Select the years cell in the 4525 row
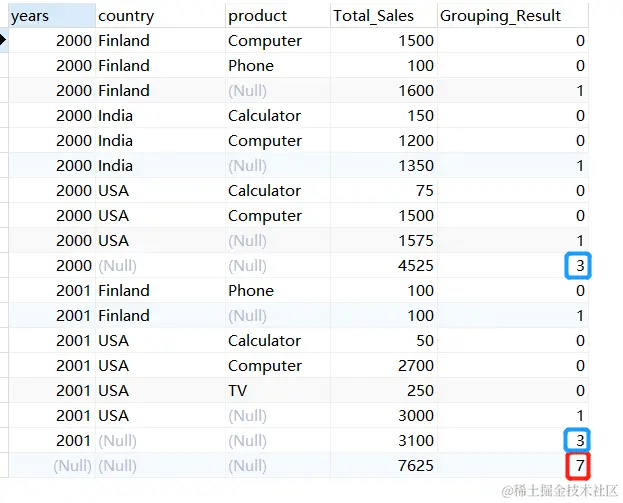The width and height of the screenshot is (623, 503). [52, 266]
